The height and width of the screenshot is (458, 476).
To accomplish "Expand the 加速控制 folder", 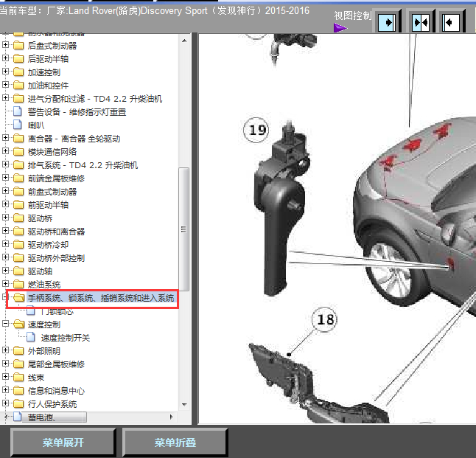I will tap(5, 71).
